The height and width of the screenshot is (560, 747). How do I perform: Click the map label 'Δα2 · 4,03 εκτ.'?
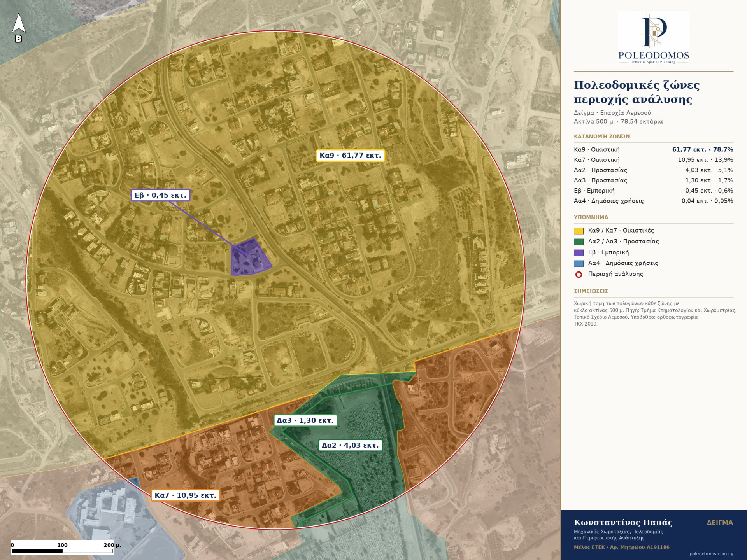(x=350, y=445)
